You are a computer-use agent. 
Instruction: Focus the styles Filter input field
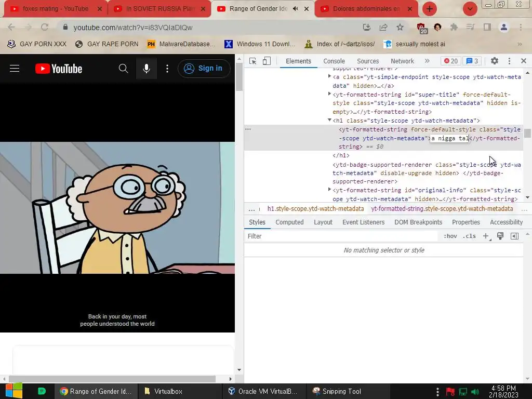342,236
